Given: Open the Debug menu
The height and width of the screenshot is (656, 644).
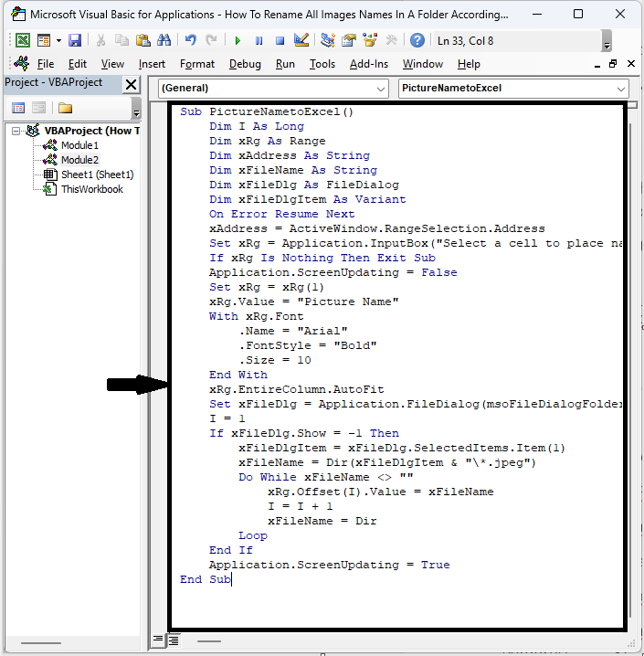Looking at the screenshot, I should (x=245, y=64).
